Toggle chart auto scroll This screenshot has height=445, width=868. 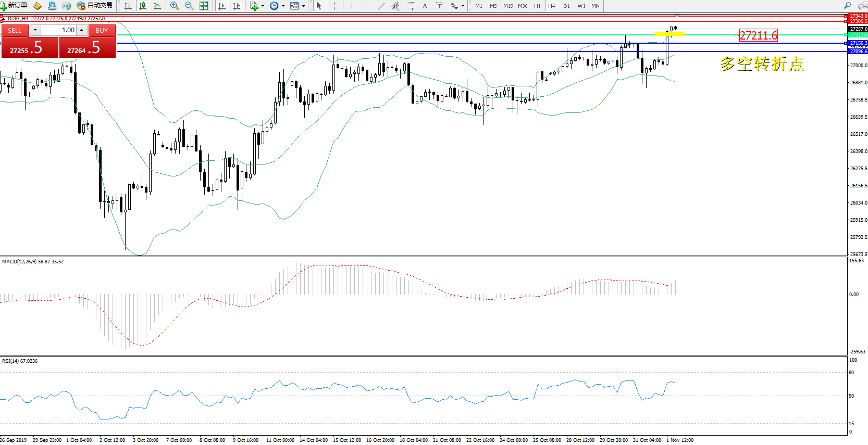pos(222,6)
